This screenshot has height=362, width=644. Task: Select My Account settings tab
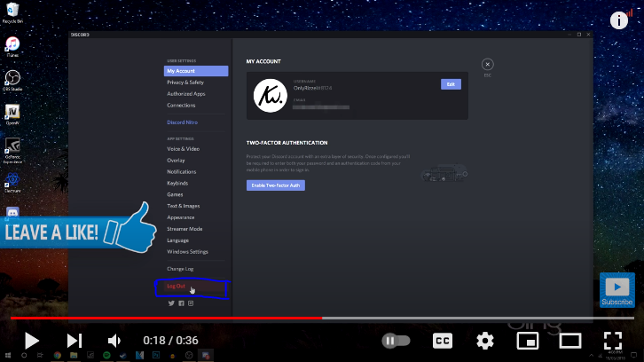pos(196,71)
